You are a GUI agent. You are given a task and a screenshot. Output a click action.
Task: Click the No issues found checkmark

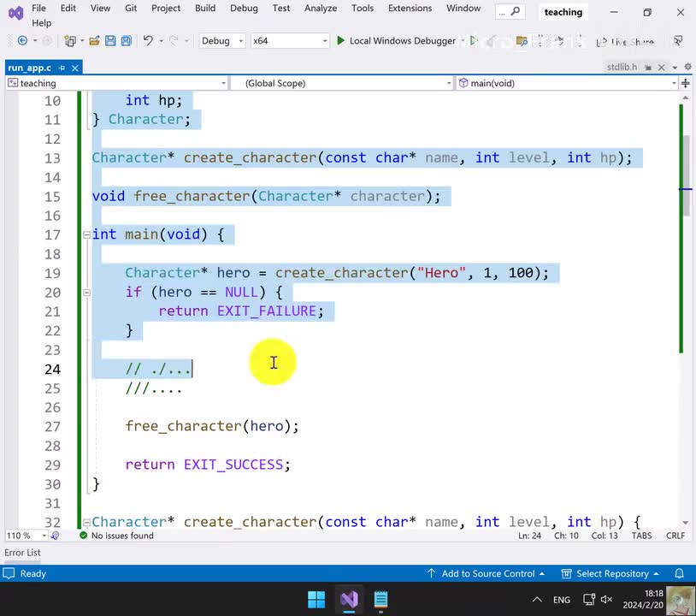(83, 536)
